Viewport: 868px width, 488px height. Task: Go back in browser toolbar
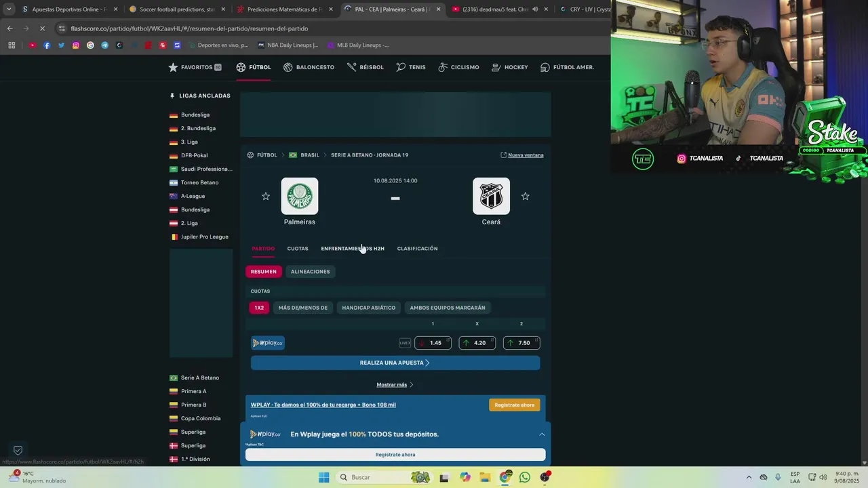[x=9, y=28]
